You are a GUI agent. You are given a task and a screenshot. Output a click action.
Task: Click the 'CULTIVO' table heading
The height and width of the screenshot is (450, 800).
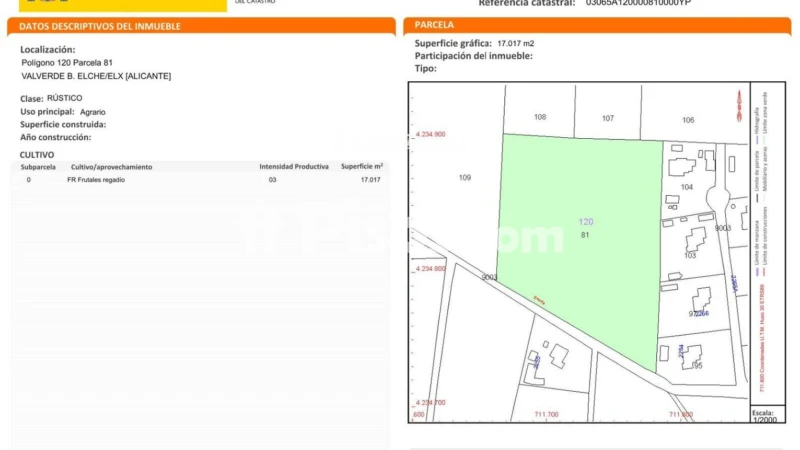37,155
